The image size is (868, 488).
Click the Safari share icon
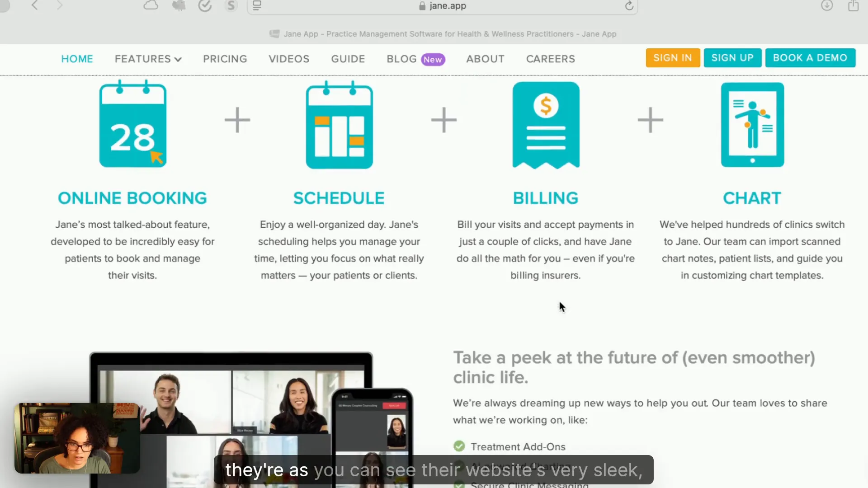point(853,5)
